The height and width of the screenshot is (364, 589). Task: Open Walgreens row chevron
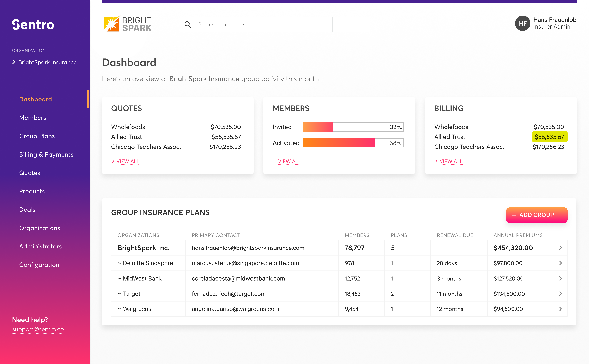pyautogui.click(x=560, y=309)
